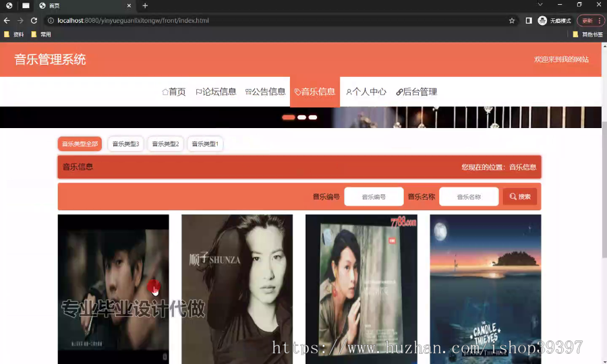Navigate to 首页 menu item
This screenshot has width=607, height=364.
[x=173, y=92]
